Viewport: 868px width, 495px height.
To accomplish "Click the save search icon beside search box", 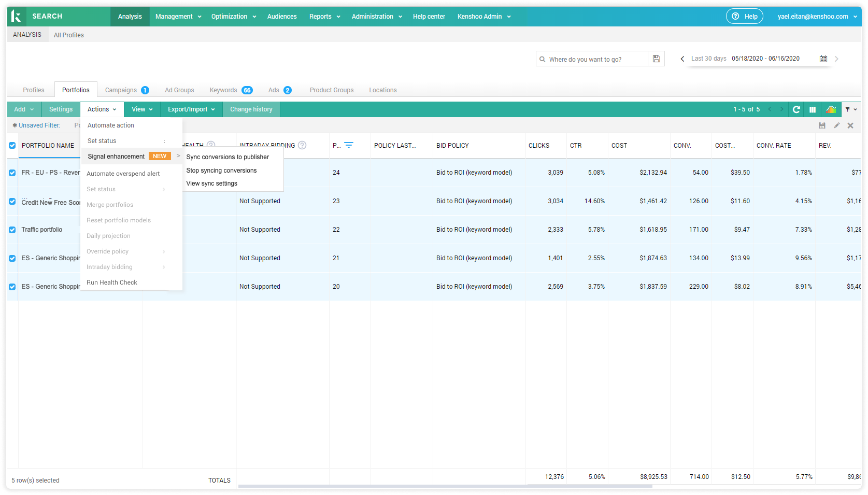I will point(656,59).
